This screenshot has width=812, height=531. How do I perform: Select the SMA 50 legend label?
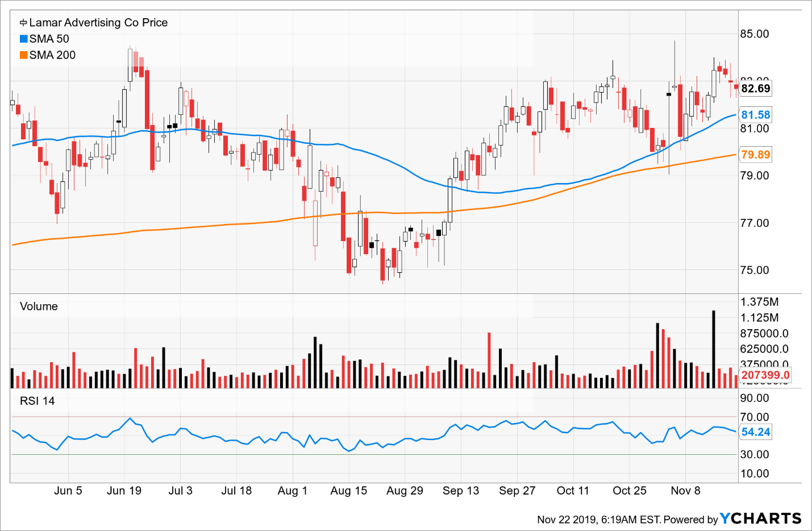click(x=49, y=39)
